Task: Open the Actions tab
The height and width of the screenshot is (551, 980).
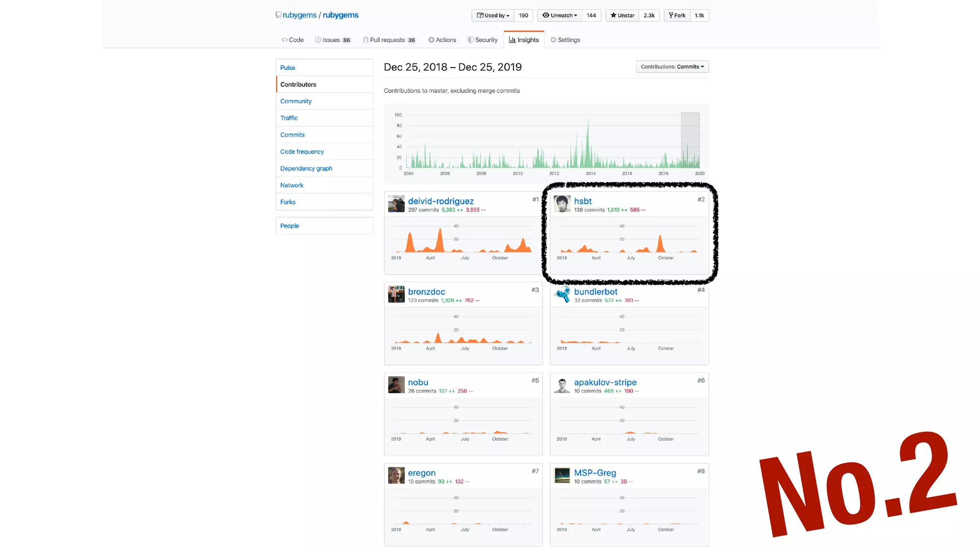Action: point(442,40)
